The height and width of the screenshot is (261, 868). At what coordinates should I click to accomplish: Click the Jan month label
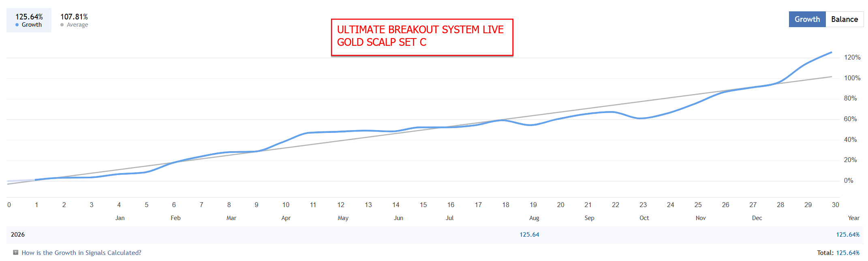click(120, 218)
